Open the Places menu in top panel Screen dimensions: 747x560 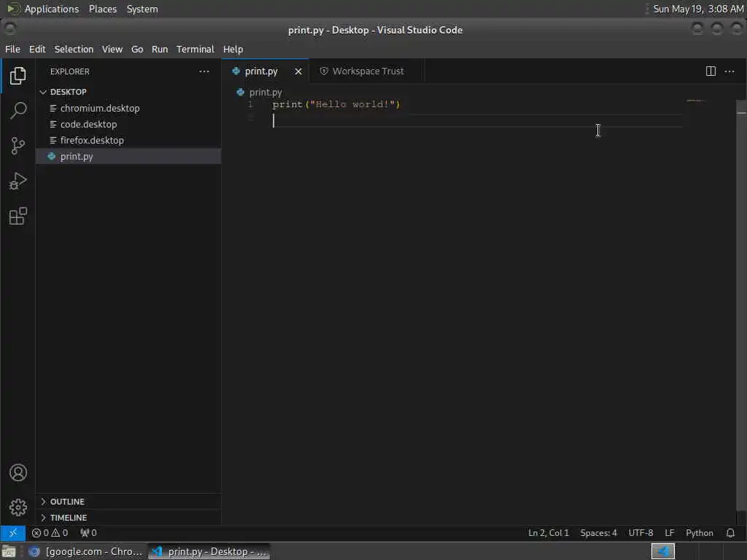(x=103, y=9)
